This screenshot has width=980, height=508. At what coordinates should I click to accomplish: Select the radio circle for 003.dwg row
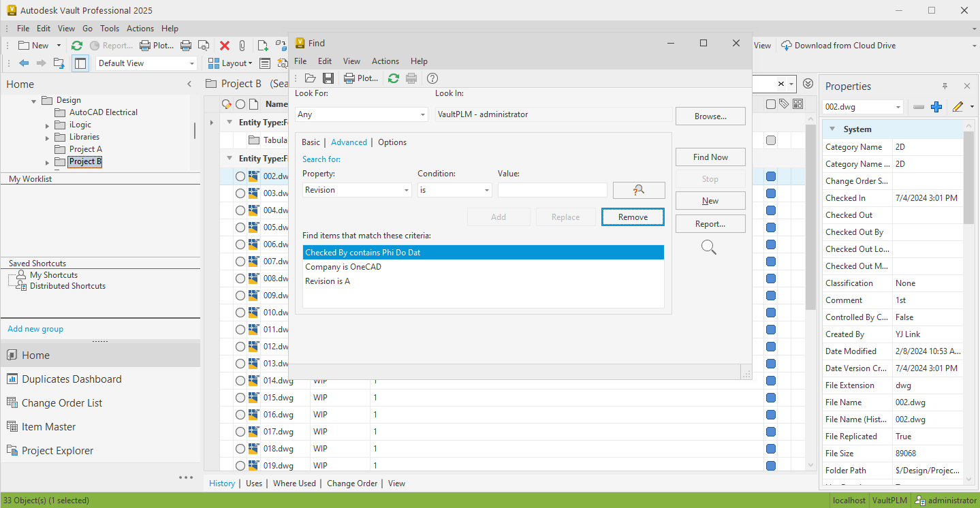[x=240, y=193]
